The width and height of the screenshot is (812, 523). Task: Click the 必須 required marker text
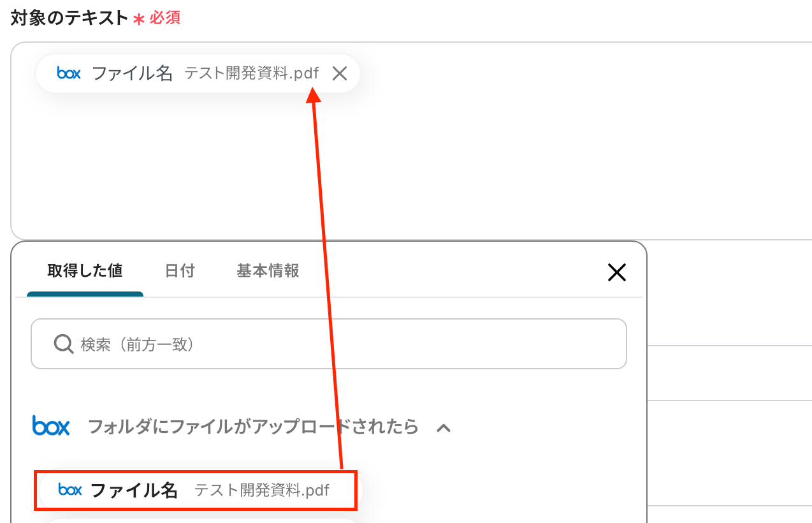(x=165, y=18)
